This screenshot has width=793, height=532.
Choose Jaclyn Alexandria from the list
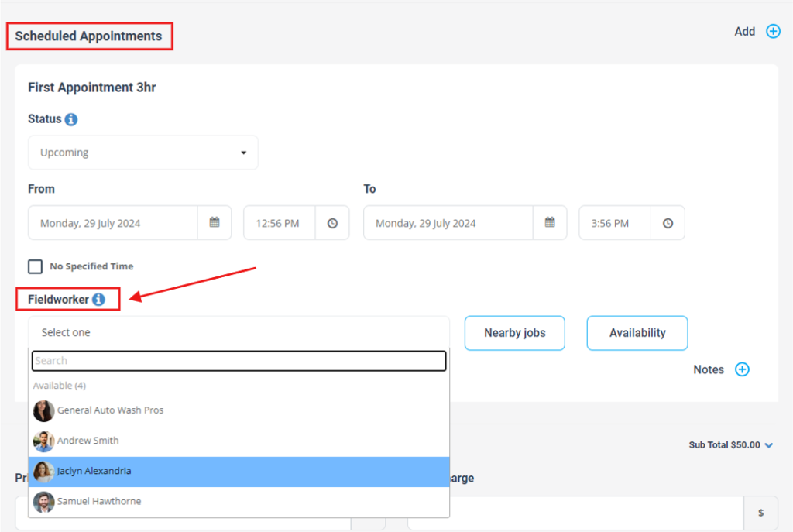tap(239, 472)
